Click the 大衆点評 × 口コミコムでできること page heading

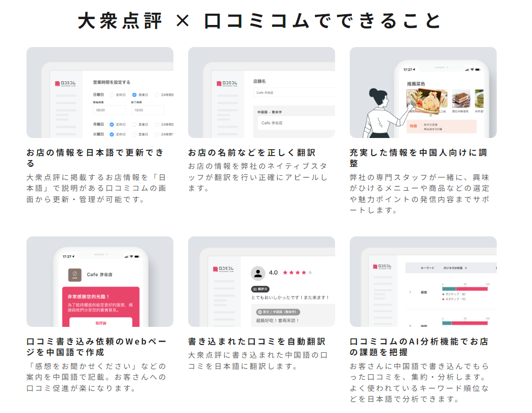tap(260, 21)
